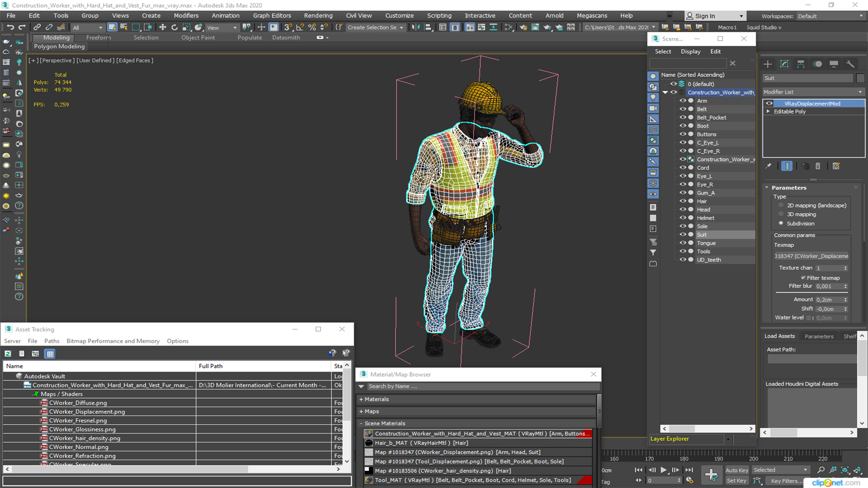Click the Redo arrow in main toolbar
The height and width of the screenshot is (488, 868).
(x=22, y=28)
